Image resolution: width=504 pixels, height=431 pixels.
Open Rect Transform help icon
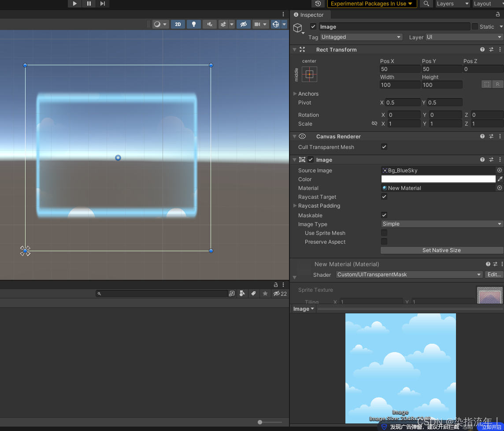(x=482, y=49)
